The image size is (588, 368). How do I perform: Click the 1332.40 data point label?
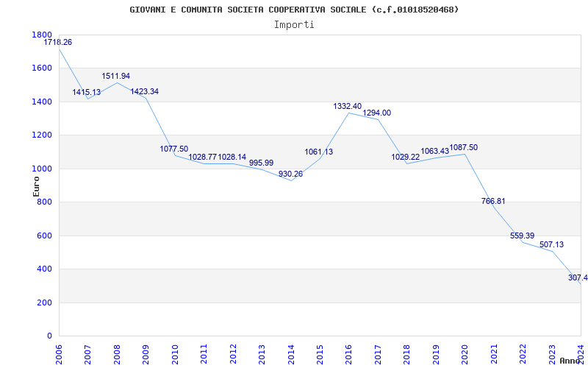tap(347, 106)
